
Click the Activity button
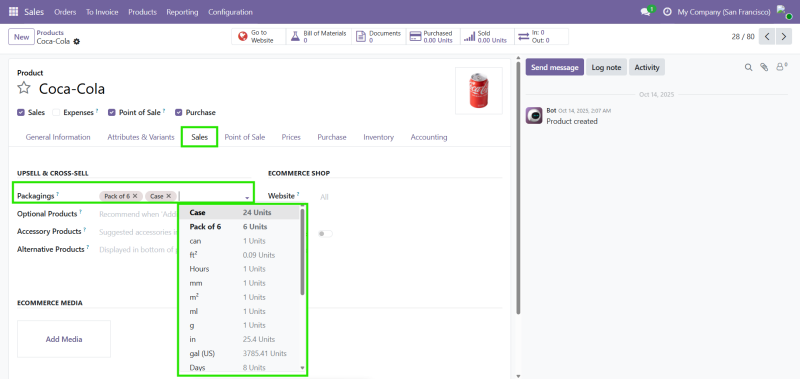(647, 67)
